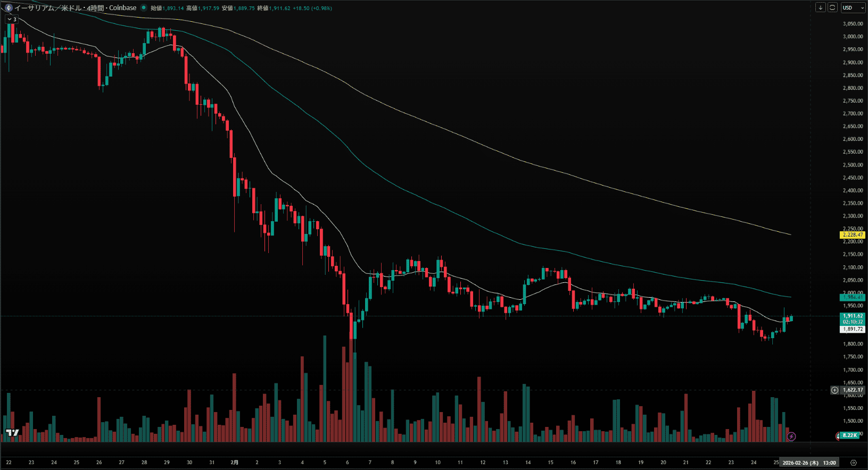
Task: Click the 2026-02-26 13:00 date label
Action: [809, 463]
